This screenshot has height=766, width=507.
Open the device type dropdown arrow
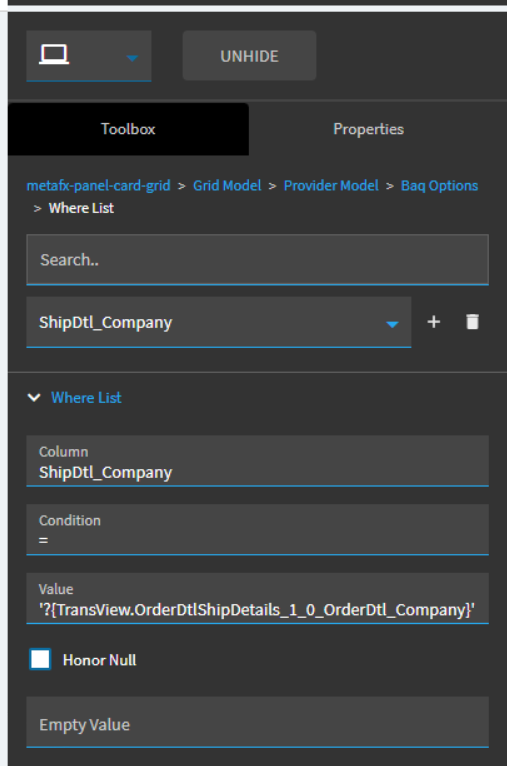coord(132,58)
